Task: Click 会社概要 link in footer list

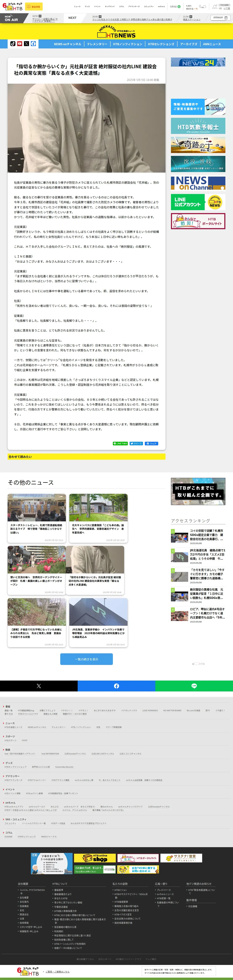Action: click(x=24, y=898)
